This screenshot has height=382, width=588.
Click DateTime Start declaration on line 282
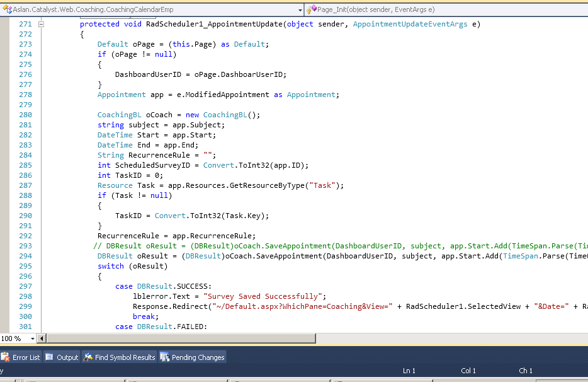(157, 136)
